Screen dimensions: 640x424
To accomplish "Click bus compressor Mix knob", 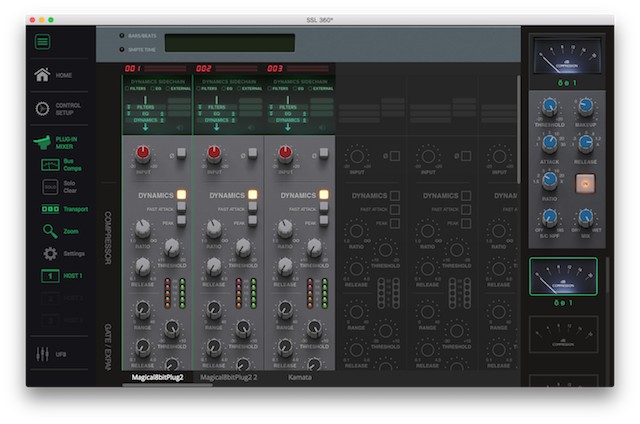I will [585, 217].
